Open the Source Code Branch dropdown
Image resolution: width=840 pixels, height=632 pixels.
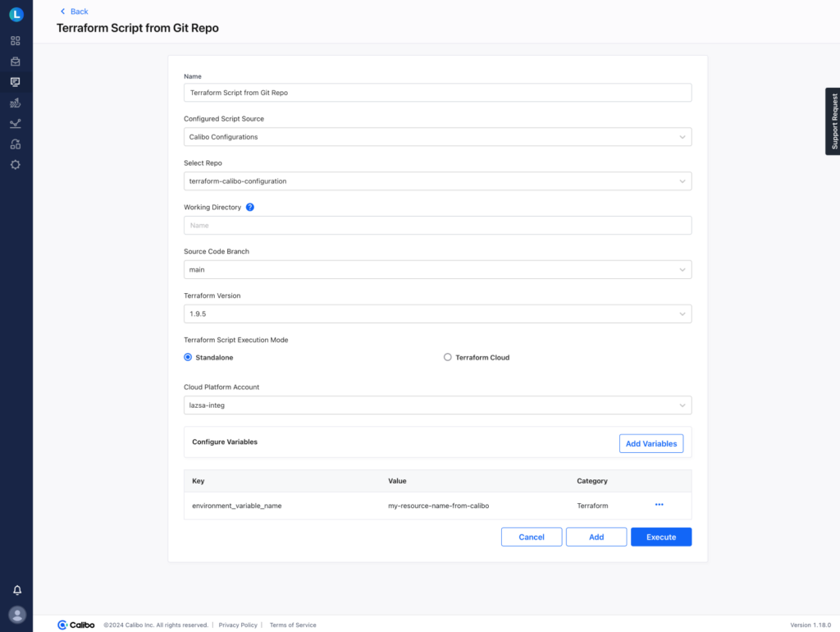[x=437, y=269]
